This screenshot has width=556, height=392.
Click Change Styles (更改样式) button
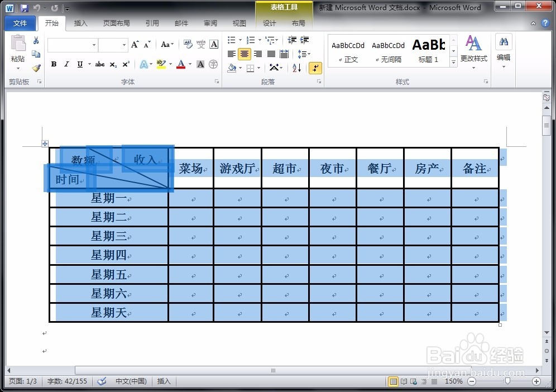474,52
